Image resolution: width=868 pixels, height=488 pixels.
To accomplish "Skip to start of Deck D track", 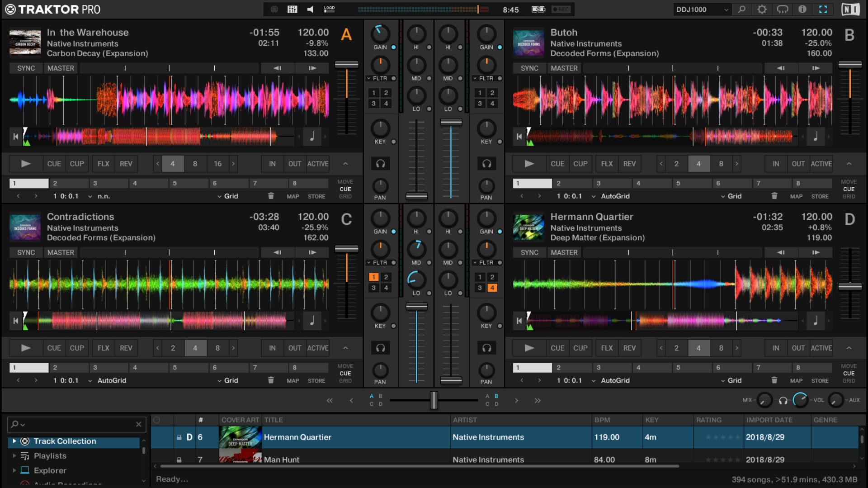I will (519, 321).
